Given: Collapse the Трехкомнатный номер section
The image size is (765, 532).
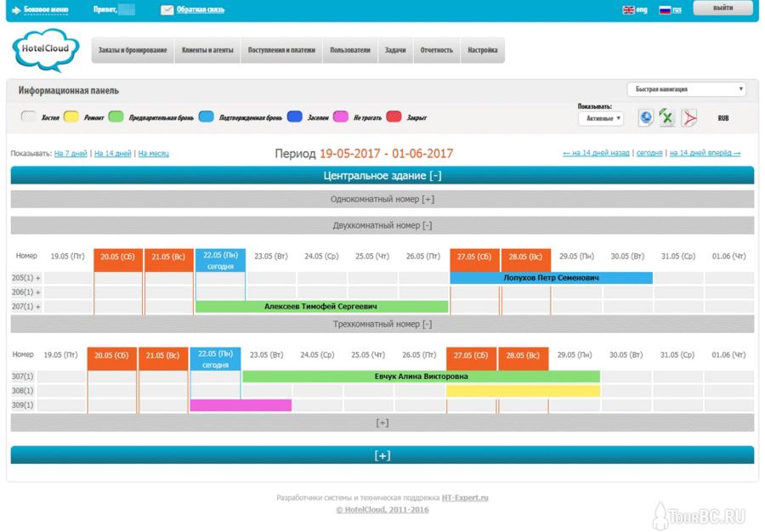Looking at the screenshot, I should pyautogui.click(x=382, y=324).
